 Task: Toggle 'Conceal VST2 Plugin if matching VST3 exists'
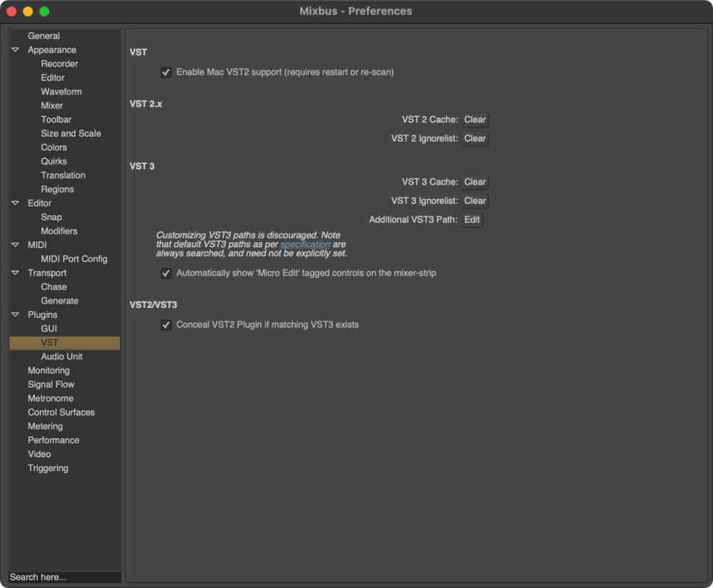(166, 325)
